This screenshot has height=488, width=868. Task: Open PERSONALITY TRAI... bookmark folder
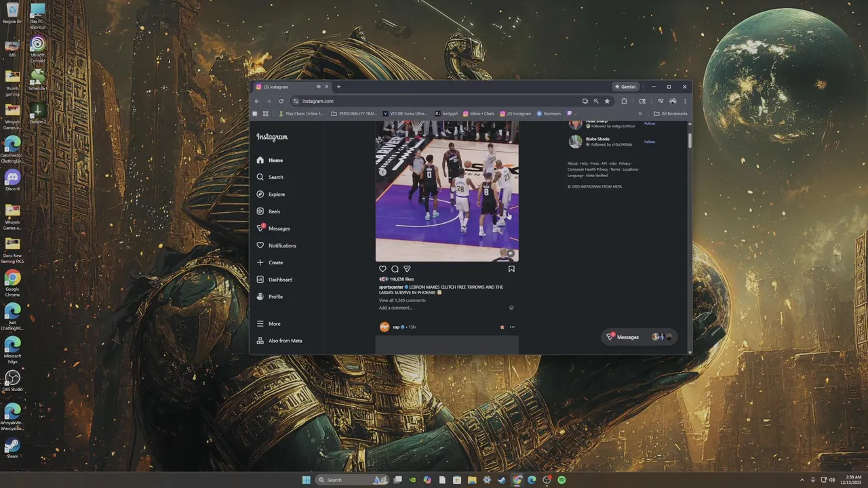click(x=354, y=114)
